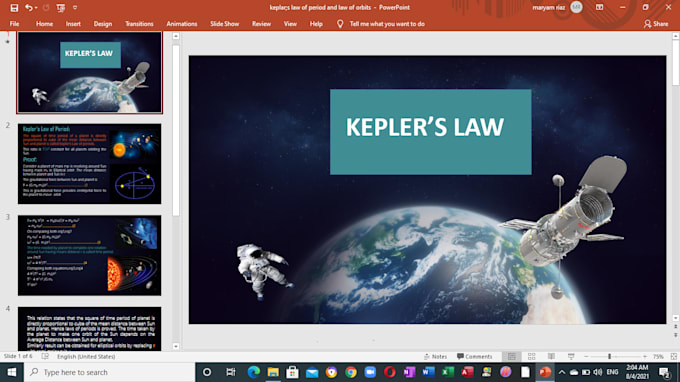Open the File menu
Viewport: 680px width, 382px height.
click(14, 24)
